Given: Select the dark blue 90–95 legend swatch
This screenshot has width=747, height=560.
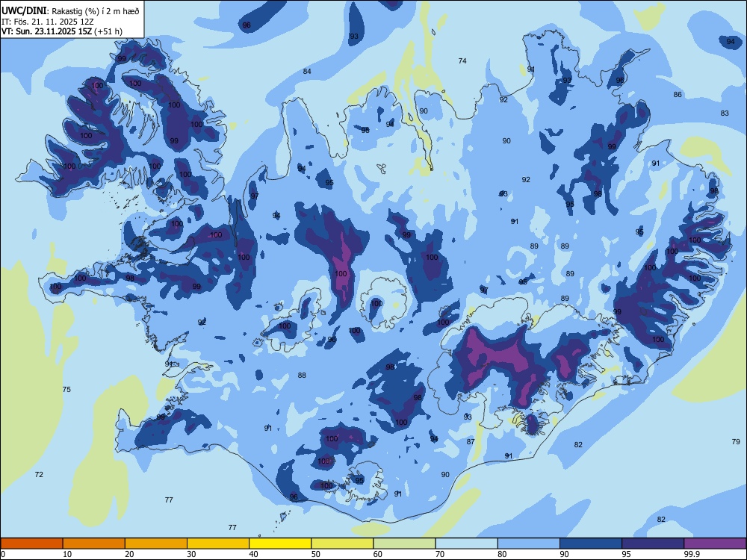Looking at the screenshot, I should click(x=591, y=544).
